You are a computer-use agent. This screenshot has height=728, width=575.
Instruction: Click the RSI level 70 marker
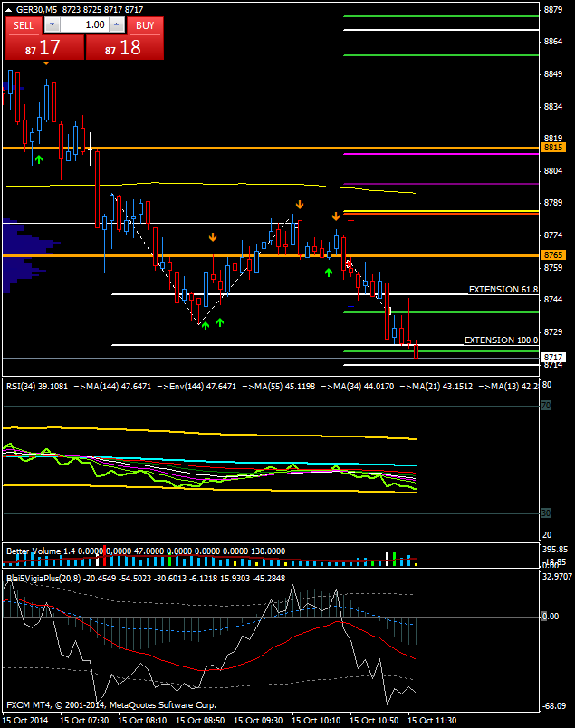546,407
